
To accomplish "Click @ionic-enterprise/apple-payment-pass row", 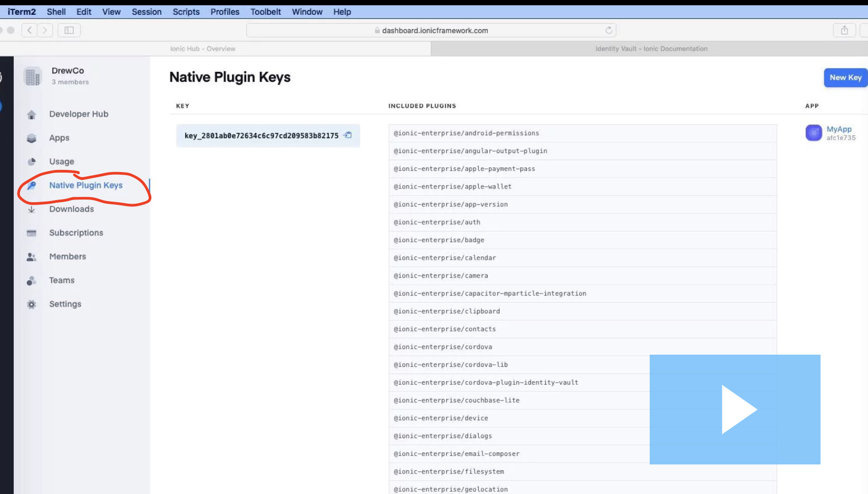I will (583, 169).
